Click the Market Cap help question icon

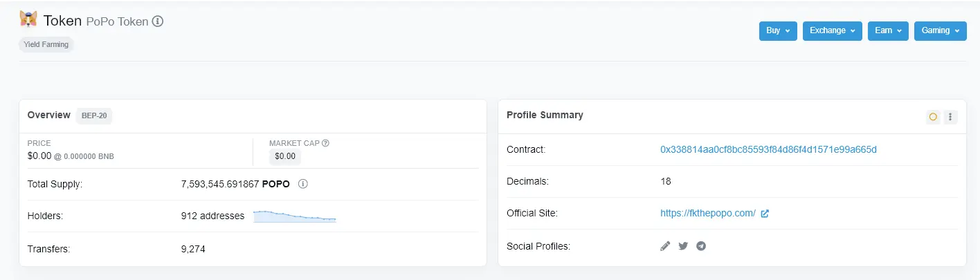click(325, 143)
